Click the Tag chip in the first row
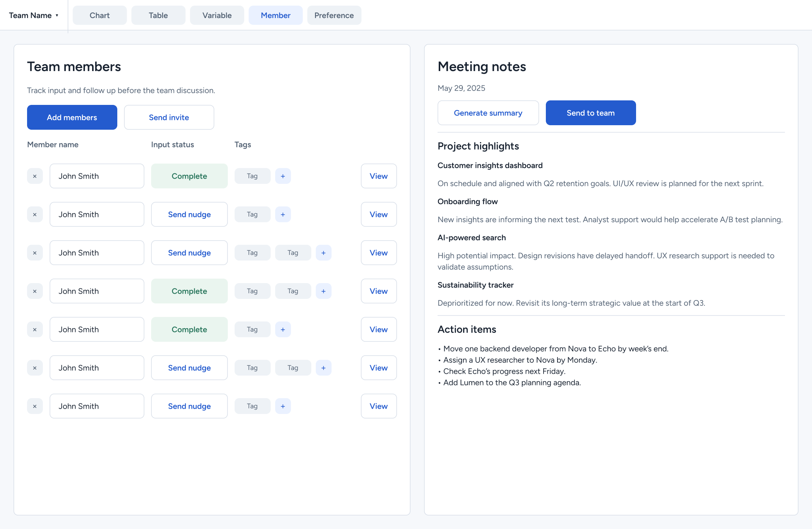This screenshot has width=812, height=529. 253,176
